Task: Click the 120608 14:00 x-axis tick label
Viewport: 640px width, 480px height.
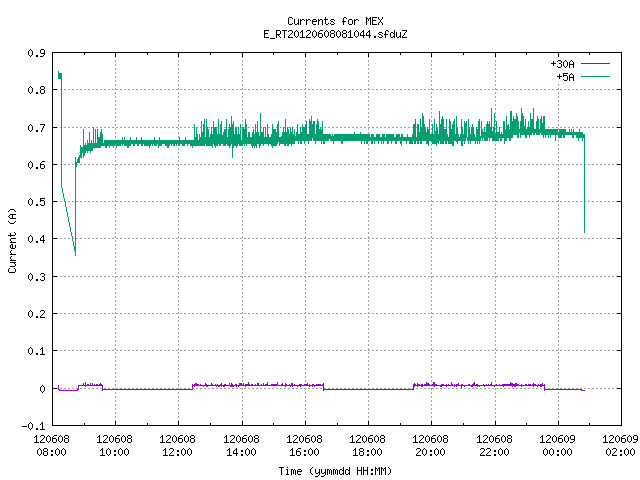Action: click(241, 446)
